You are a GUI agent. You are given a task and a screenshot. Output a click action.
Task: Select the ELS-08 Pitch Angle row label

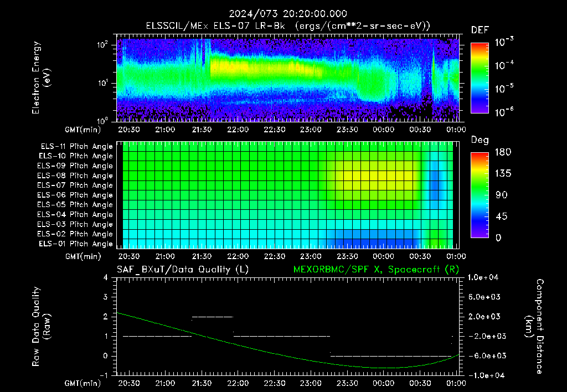pyautogui.click(x=75, y=176)
